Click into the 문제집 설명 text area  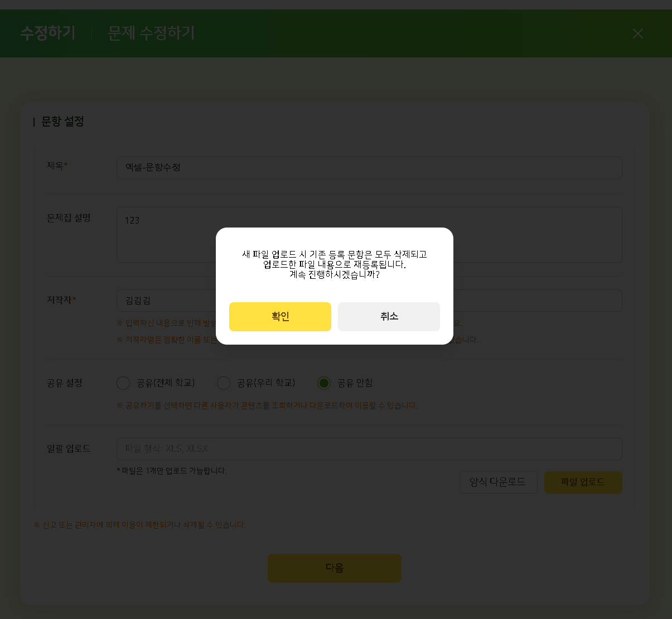click(x=369, y=235)
